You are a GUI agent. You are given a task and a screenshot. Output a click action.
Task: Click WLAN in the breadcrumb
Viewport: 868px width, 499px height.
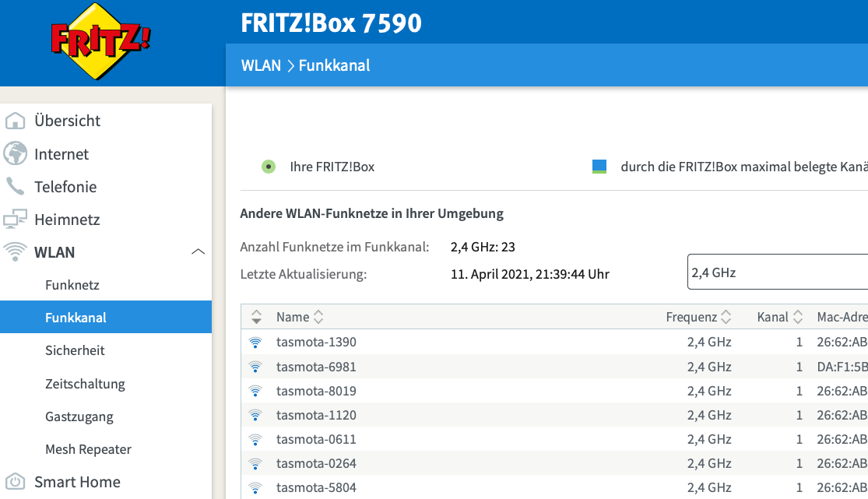(x=262, y=65)
